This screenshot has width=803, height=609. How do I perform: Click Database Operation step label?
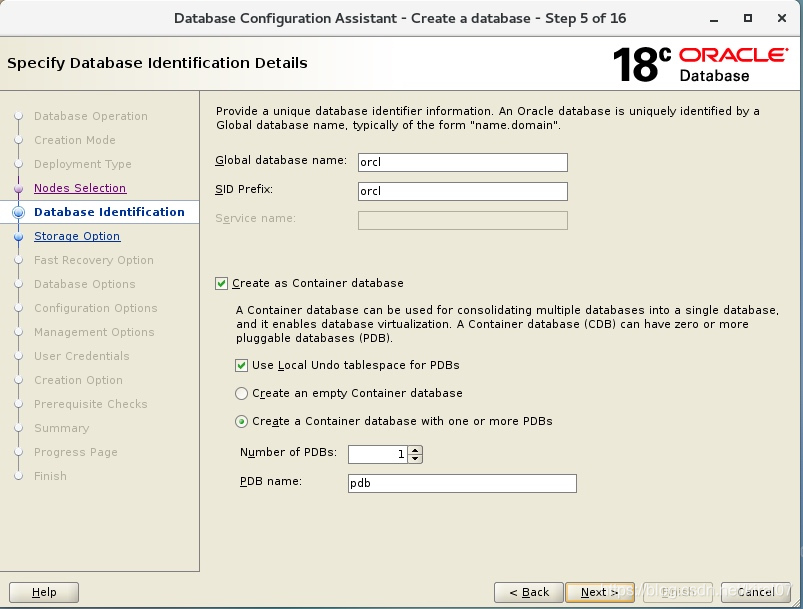point(91,116)
